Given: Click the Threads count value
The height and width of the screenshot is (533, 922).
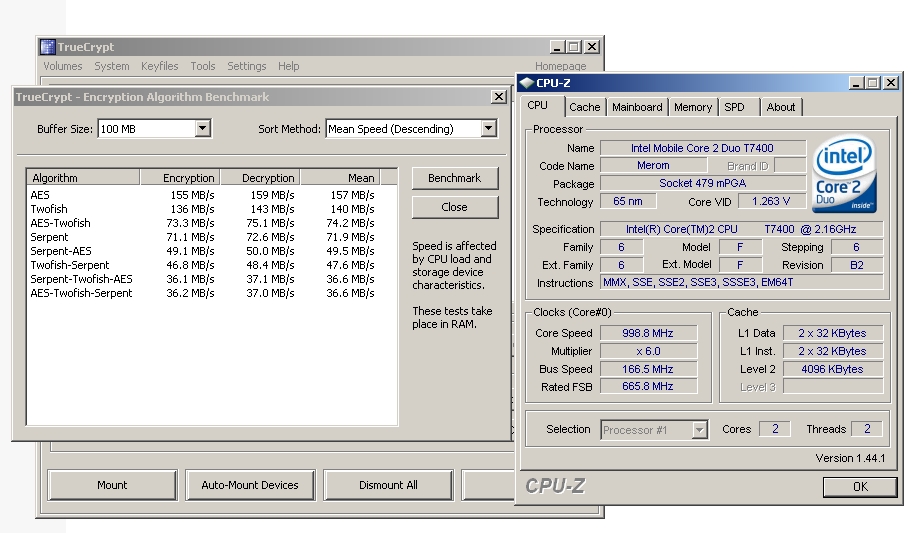Looking at the screenshot, I should coord(867,429).
